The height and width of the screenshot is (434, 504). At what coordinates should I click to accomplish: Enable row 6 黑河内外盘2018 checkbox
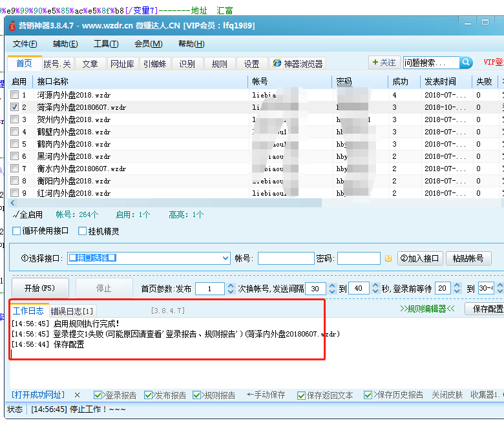[14, 156]
